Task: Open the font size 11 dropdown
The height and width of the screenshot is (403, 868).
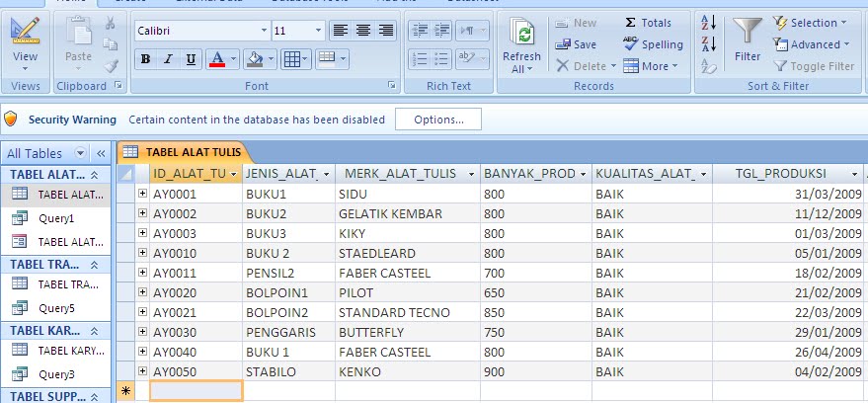Action: point(319,31)
